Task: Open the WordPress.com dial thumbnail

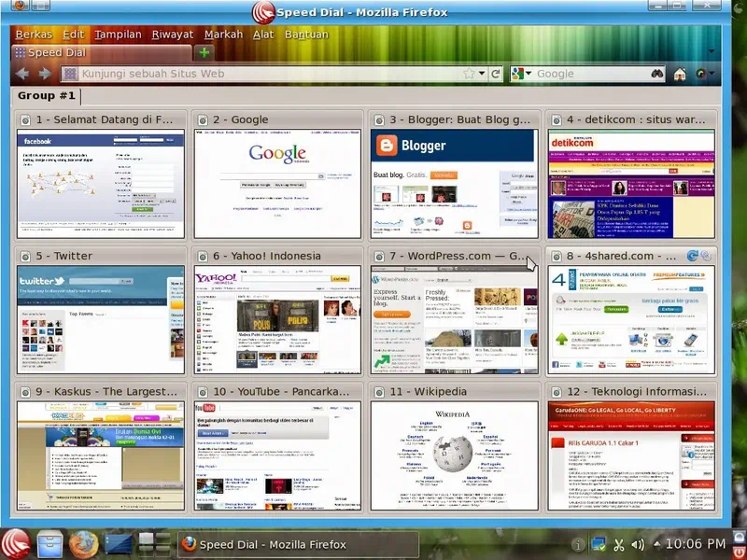Action: 455,319
